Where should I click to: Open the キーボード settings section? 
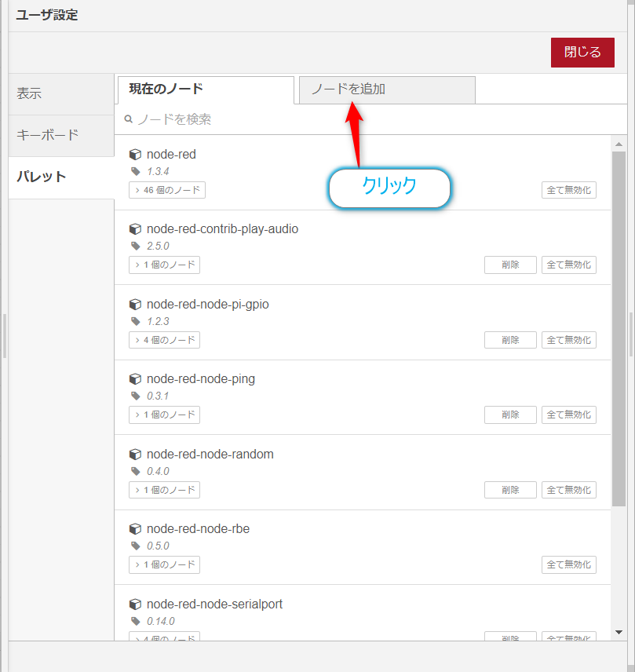click(x=61, y=136)
